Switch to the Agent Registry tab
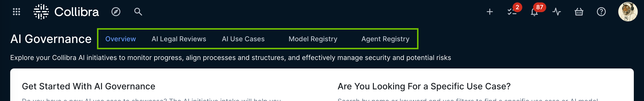The width and height of the screenshot is (644, 101). 385,39
